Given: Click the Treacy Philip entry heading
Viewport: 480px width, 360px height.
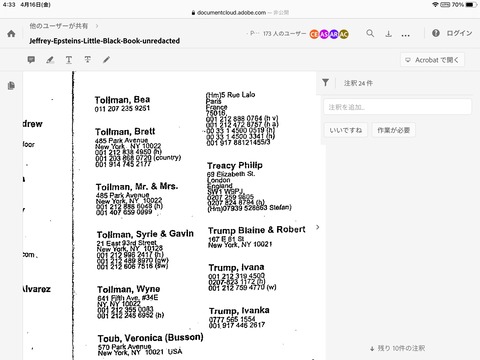Looking at the screenshot, I should click(x=235, y=165).
